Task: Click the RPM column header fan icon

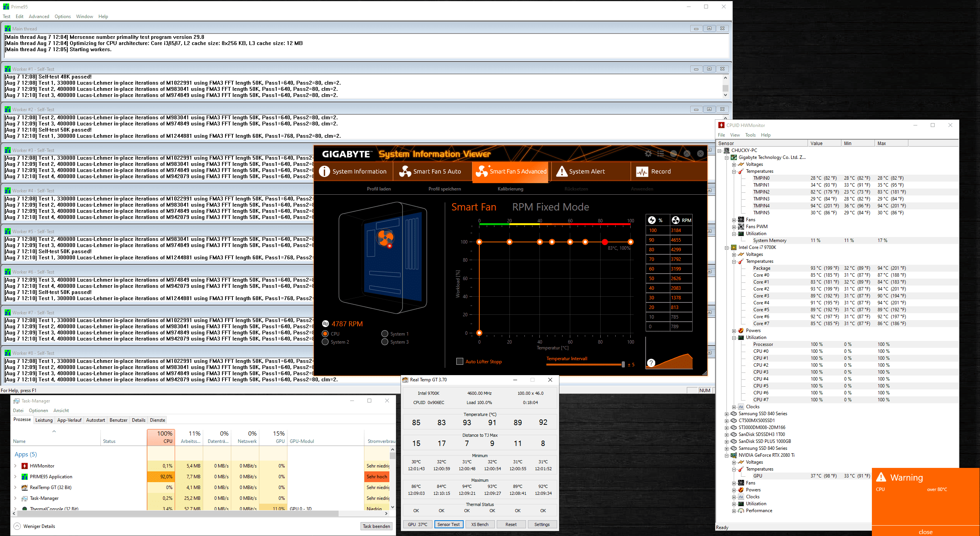Action: tap(676, 220)
